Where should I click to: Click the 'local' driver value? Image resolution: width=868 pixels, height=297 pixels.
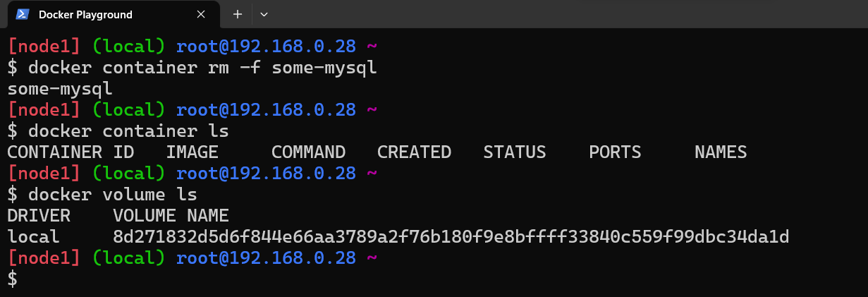click(33, 236)
